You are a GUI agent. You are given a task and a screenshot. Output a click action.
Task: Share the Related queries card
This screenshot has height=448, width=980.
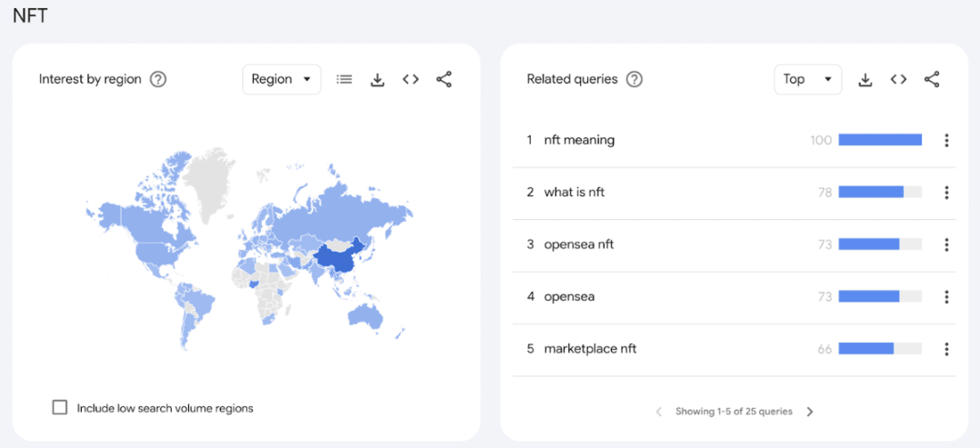tap(932, 79)
